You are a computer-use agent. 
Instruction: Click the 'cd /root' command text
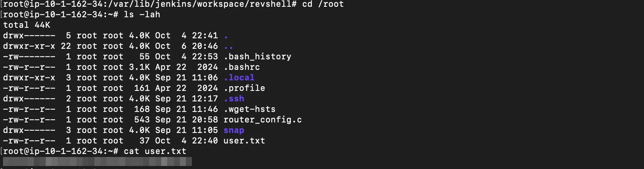323,4
